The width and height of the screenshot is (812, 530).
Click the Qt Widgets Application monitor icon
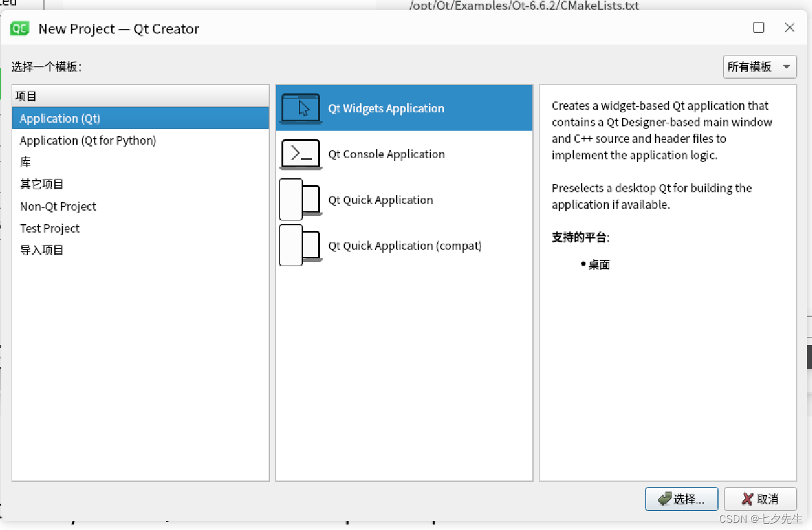point(300,109)
